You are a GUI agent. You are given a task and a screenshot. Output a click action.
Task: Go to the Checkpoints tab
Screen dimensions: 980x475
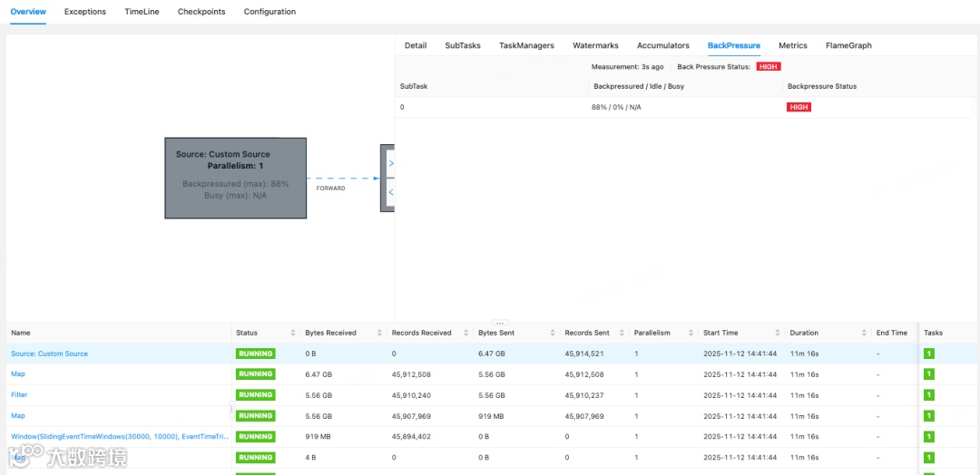201,12
